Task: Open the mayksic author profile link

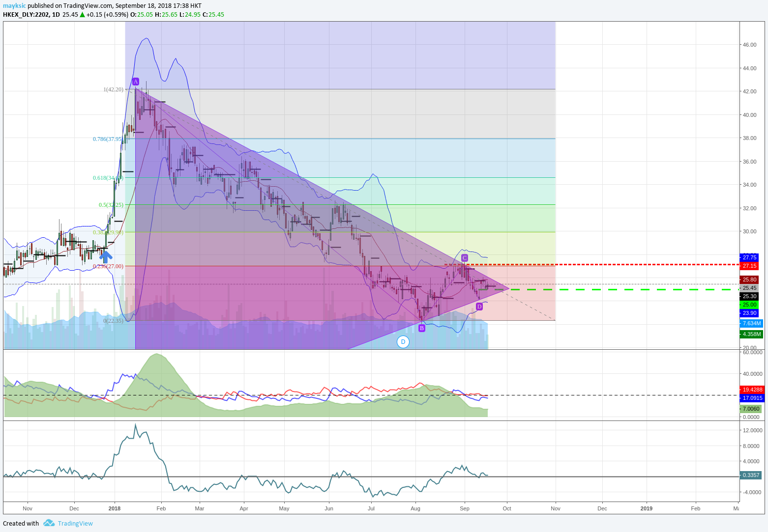Action: [x=14, y=6]
